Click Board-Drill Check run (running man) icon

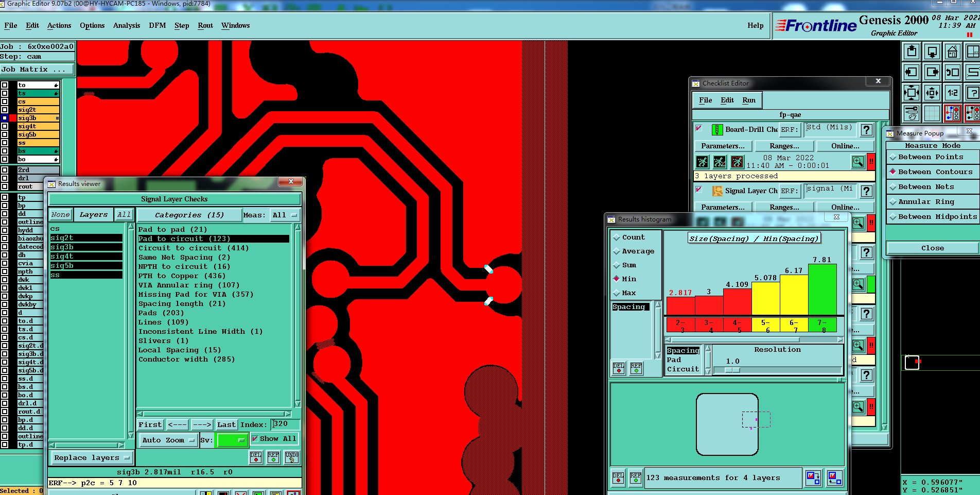pyautogui.click(x=702, y=162)
